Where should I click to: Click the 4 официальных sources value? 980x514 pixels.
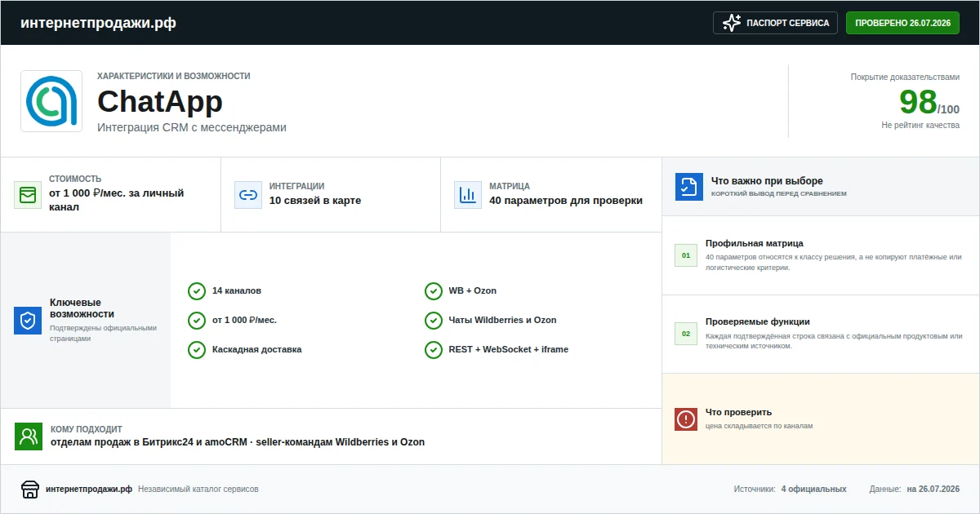pos(813,490)
